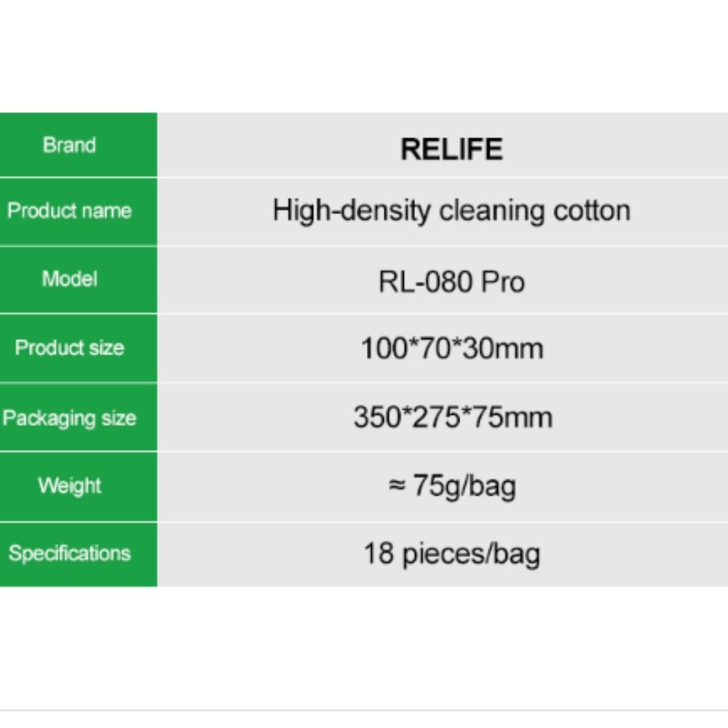Click the High-density cleaning cotton text

(452, 211)
